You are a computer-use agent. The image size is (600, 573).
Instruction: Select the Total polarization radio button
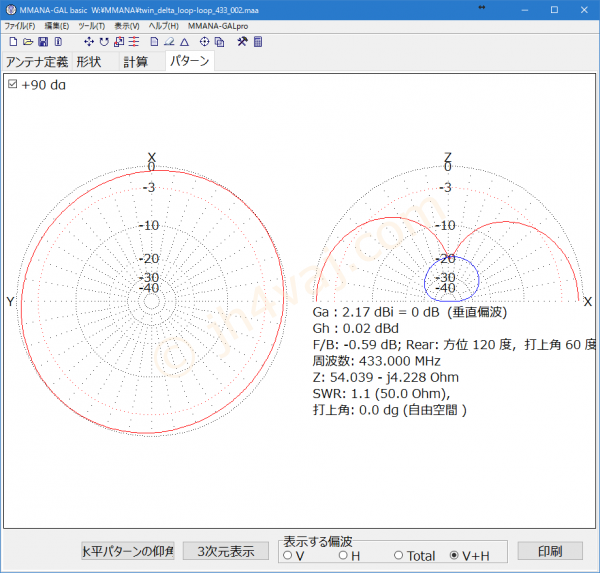398,555
